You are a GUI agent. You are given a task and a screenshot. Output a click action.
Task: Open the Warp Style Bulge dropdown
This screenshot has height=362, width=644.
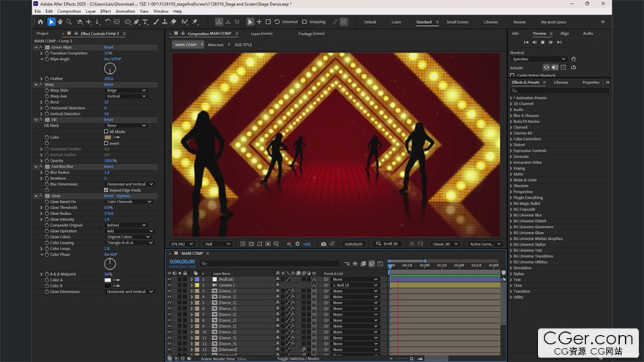126,90
